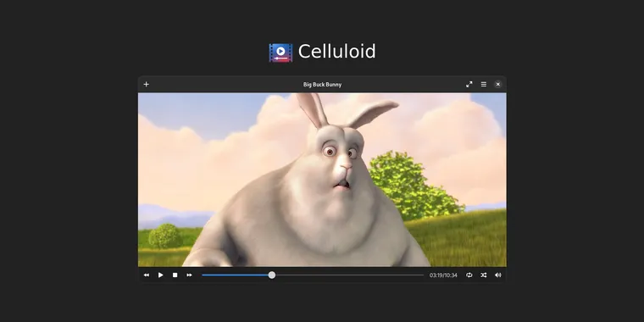This screenshot has width=644, height=322.
Task: Stop the video playback
Action: click(175, 275)
